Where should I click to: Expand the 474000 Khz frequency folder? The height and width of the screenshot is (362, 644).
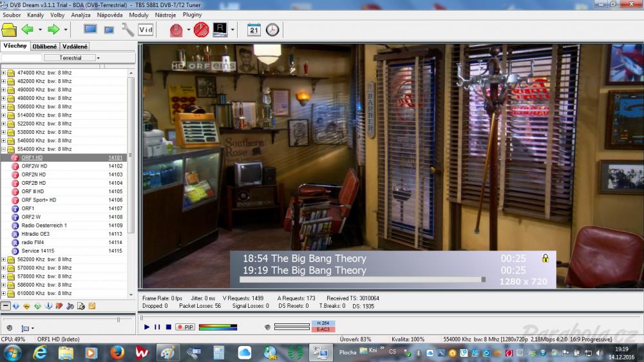pos(4,73)
